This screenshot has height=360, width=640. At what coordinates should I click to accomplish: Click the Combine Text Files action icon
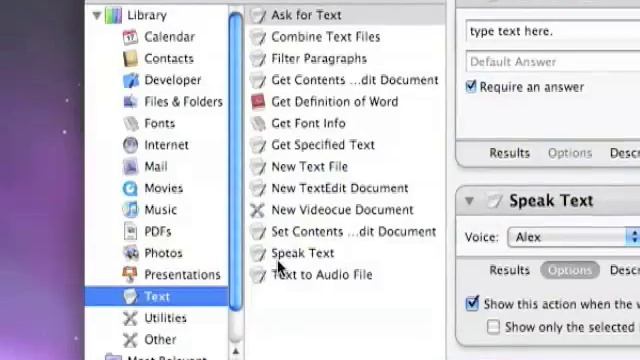point(258,37)
